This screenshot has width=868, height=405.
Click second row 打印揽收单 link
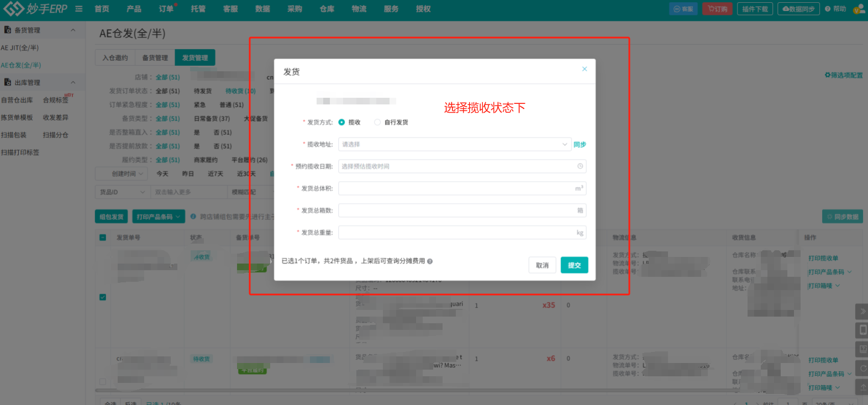(823, 360)
